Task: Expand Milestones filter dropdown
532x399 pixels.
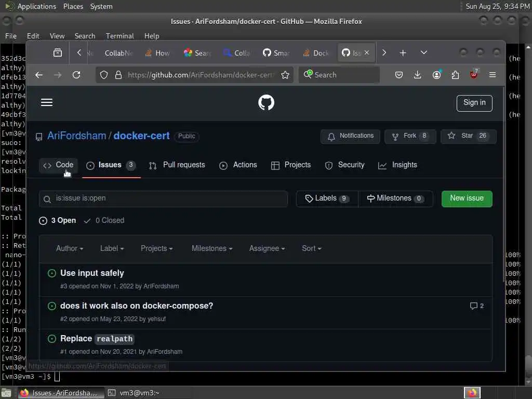Action: click(212, 249)
